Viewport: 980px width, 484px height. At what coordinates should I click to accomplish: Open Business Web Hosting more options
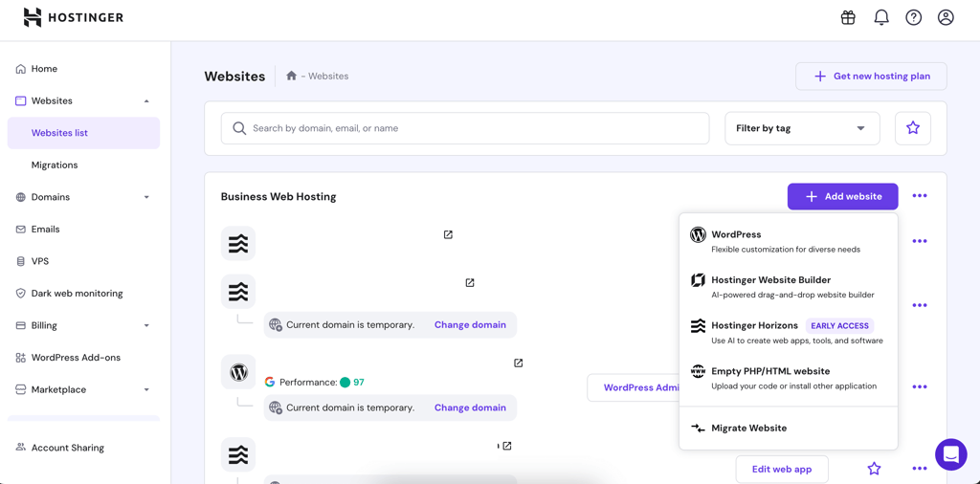[920, 196]
